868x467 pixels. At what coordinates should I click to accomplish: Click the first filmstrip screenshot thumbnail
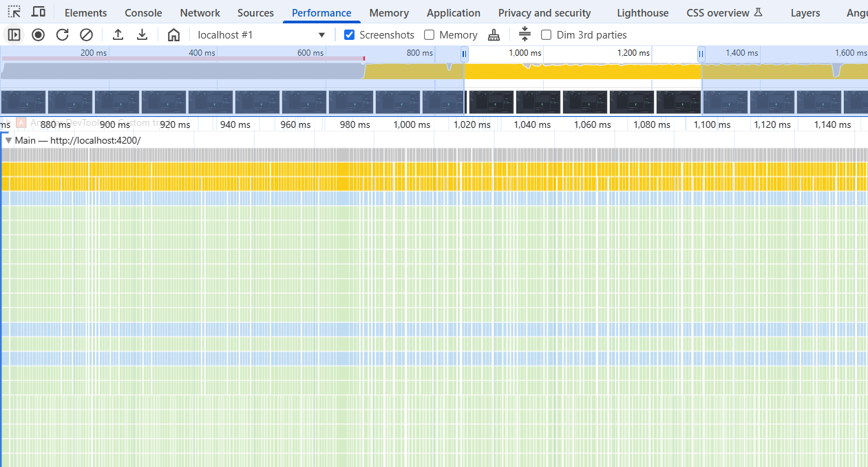23,102
